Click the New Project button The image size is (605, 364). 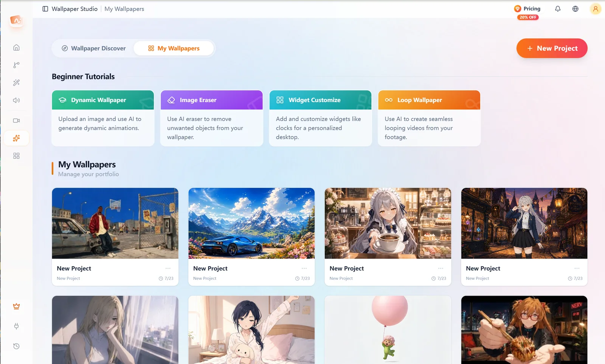pyautogui.click(x=552, y=48)
